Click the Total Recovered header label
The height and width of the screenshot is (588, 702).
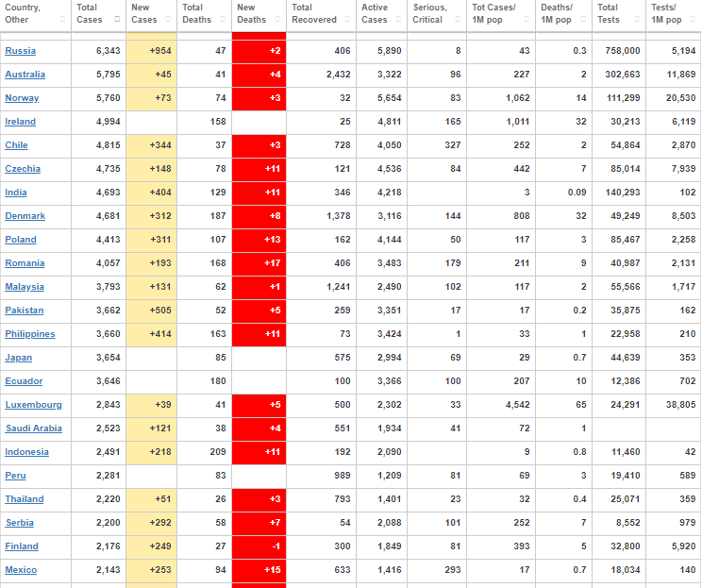(314, 13)
